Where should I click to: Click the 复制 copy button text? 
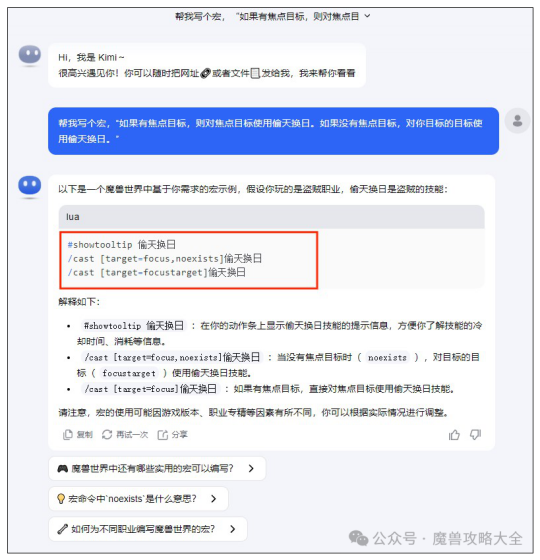85,435
